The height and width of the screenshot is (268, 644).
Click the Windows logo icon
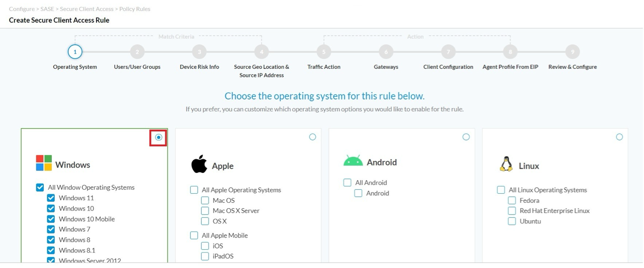44,163
